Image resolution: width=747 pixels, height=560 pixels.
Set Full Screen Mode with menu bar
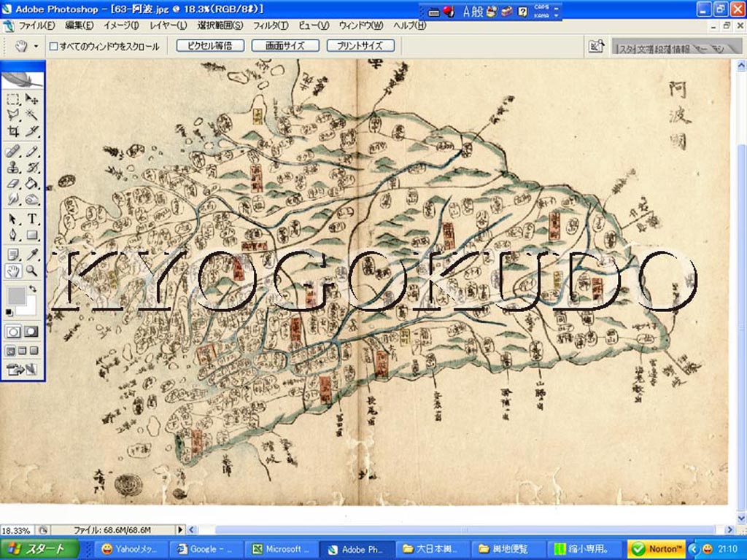point(22,351)
